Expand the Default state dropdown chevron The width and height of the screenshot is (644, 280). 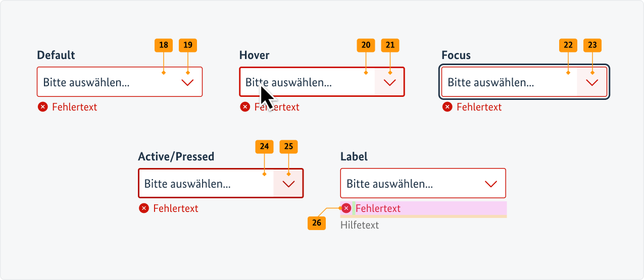tap(187, 82)
